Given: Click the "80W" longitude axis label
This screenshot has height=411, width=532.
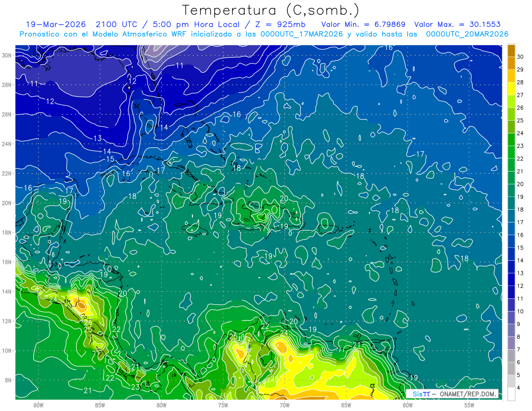Looking at the screenshot, I should tap(161, 405).
